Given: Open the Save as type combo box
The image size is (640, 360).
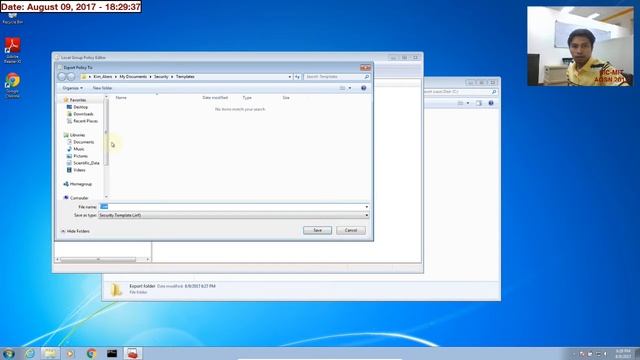Looking at the screenshot, I should click(233, 215).
